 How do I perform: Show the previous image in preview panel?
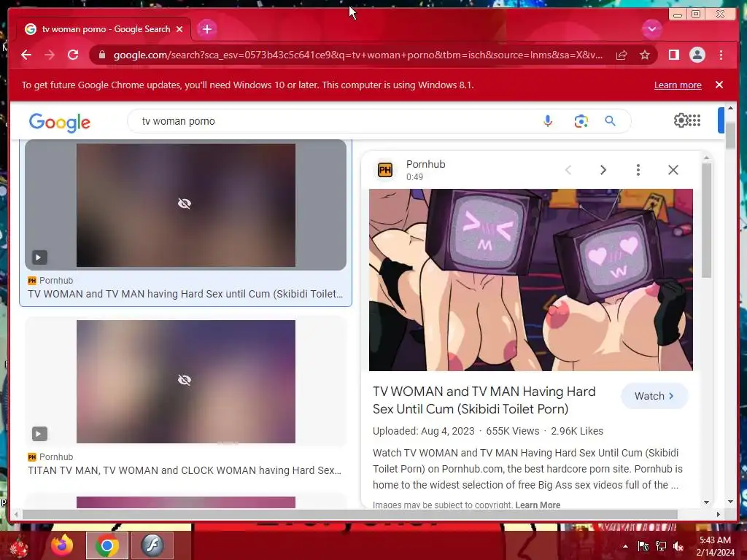(x=568, y=170)
